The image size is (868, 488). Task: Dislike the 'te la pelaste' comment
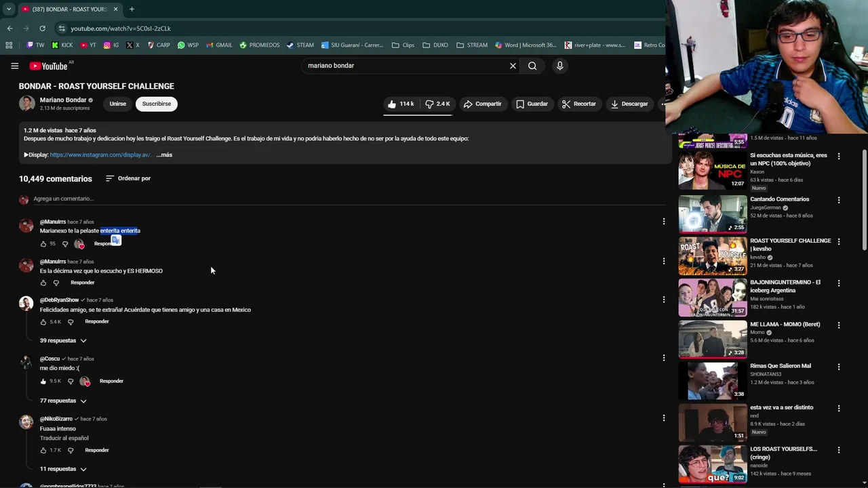click(65, 244)
